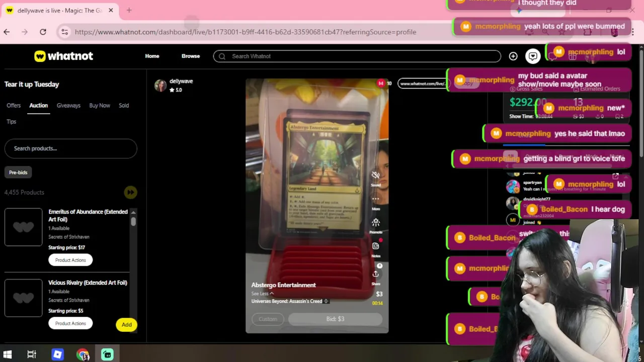The image size is (644, 362).
Task: Click the dellywave seller name
Action: coord(181,81)
